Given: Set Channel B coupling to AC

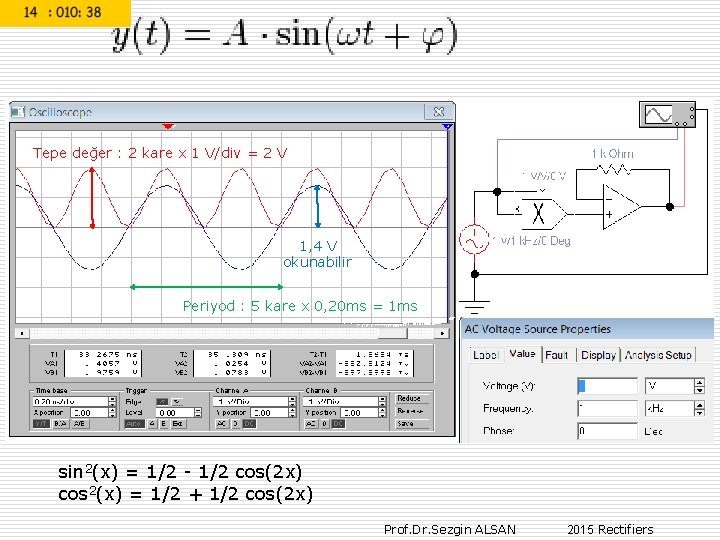Looking at the screenshot, I should [x=310, y=424].
